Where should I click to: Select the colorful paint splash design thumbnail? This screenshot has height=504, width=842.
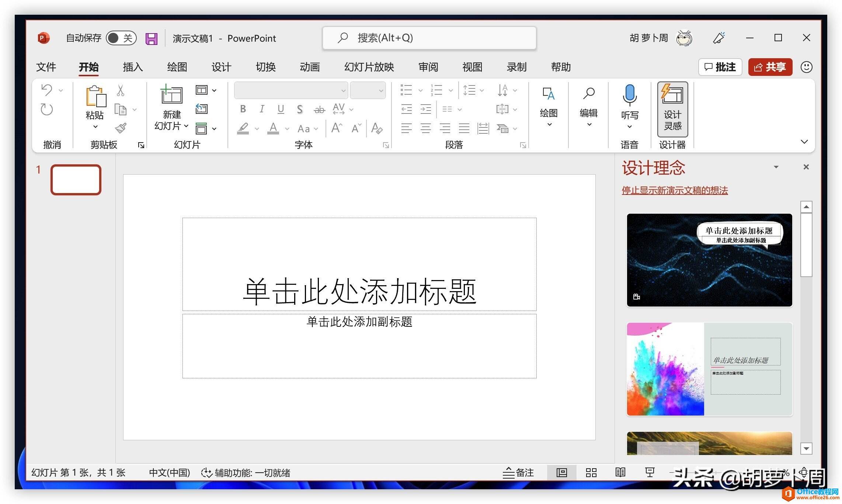709,369
